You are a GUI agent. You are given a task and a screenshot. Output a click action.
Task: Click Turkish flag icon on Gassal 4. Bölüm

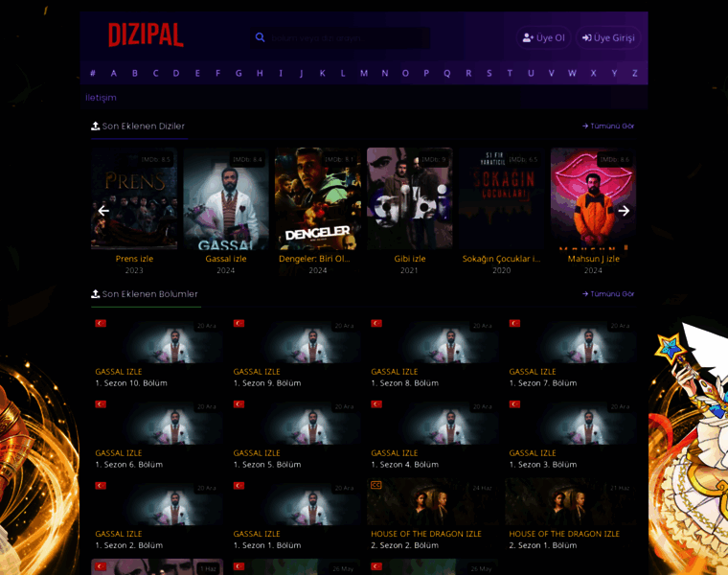(x=376, y=404)
